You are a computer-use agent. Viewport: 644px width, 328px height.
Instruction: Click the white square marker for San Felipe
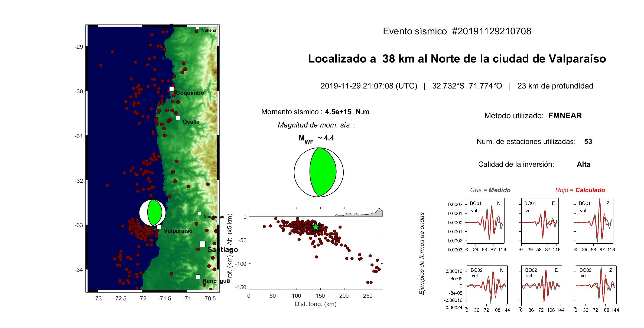point(199,214)
